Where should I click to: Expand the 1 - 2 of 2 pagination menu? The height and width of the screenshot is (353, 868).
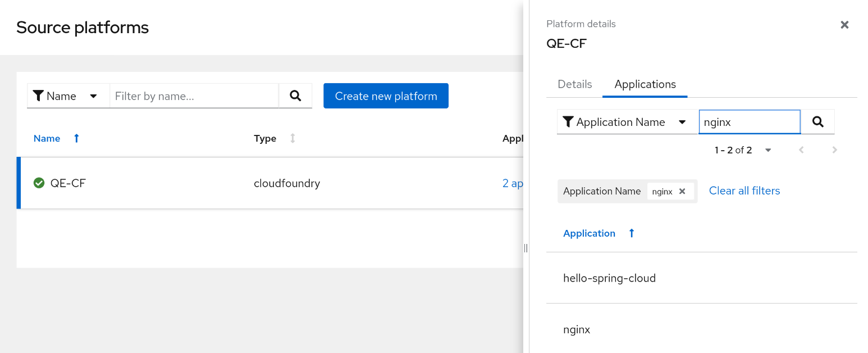coord(768,150)
